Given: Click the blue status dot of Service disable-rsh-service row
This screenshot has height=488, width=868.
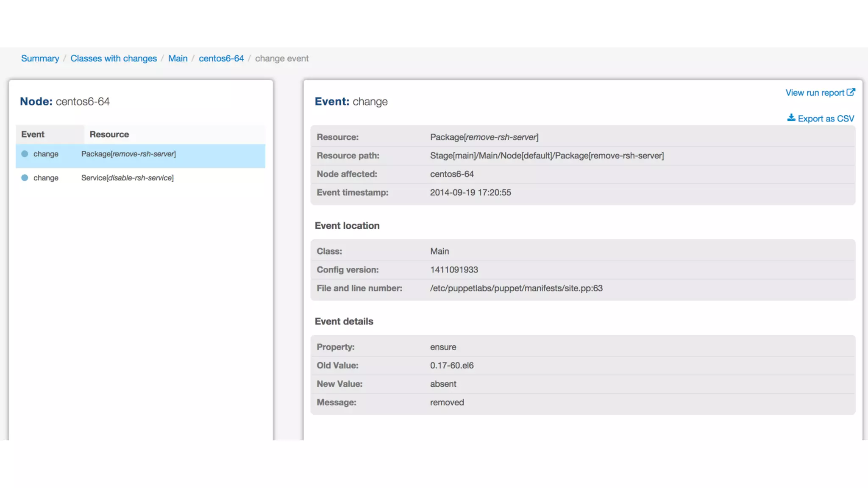Looking at the screenshot, I should coord(25,178).
